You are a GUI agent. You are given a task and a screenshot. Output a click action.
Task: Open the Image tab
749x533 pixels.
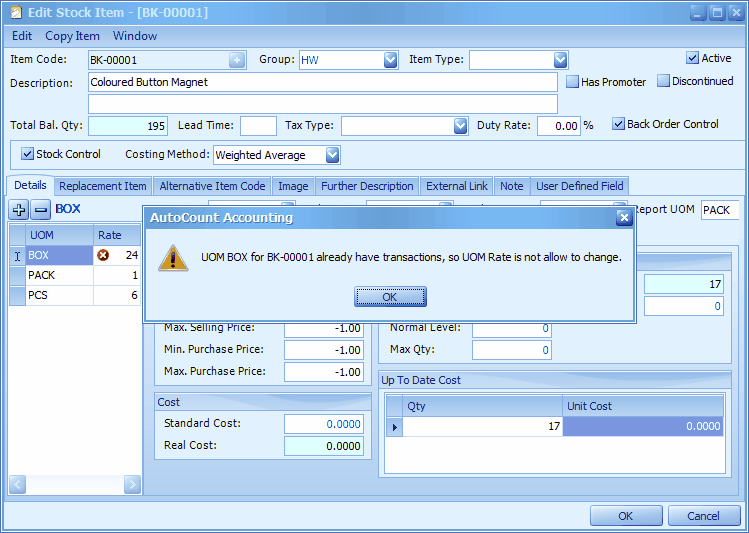tap(293, 186)
